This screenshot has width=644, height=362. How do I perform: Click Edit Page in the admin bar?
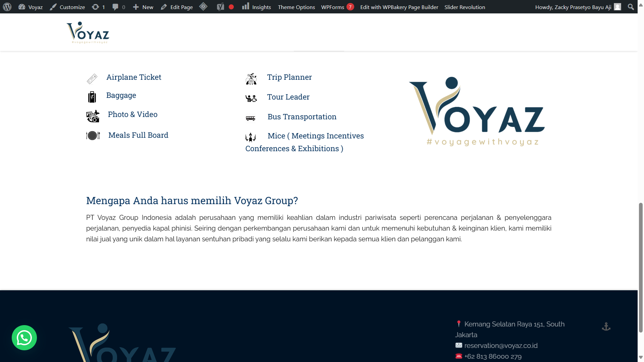coord(177,7)
